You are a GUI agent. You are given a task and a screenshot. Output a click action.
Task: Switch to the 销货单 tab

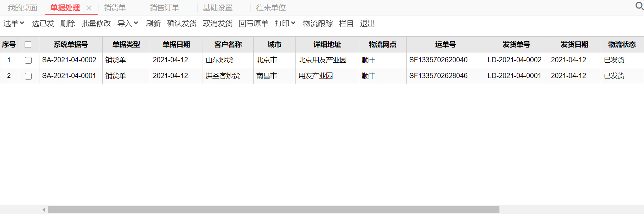point(115,8)
